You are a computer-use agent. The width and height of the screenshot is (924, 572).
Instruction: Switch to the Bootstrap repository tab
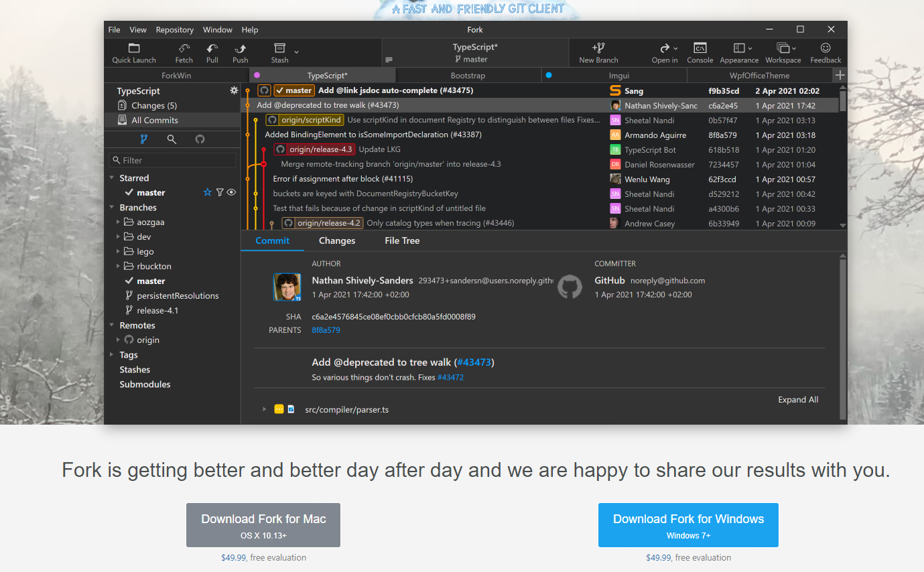(x=468, y=76)
